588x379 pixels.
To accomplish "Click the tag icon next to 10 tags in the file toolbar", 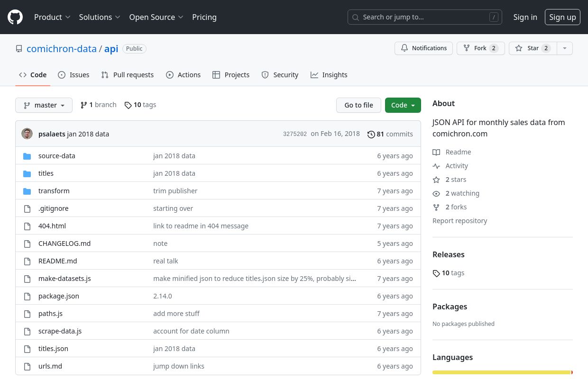I will coord(128,105).
